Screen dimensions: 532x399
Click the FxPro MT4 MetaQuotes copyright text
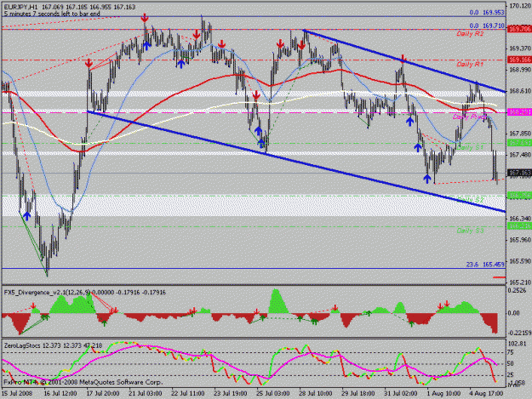coord(83,382)
